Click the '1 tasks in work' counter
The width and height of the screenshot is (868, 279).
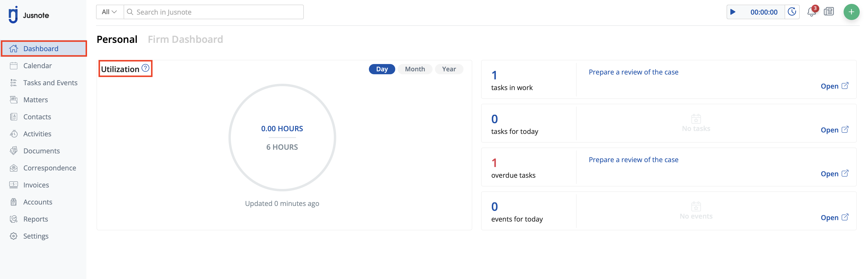(x=512, y=80)
